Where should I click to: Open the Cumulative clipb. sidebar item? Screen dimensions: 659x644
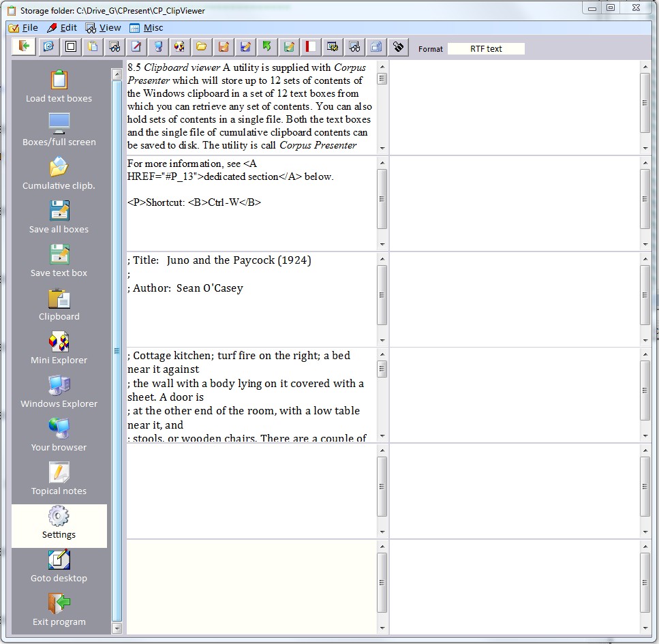pos(59,168)
